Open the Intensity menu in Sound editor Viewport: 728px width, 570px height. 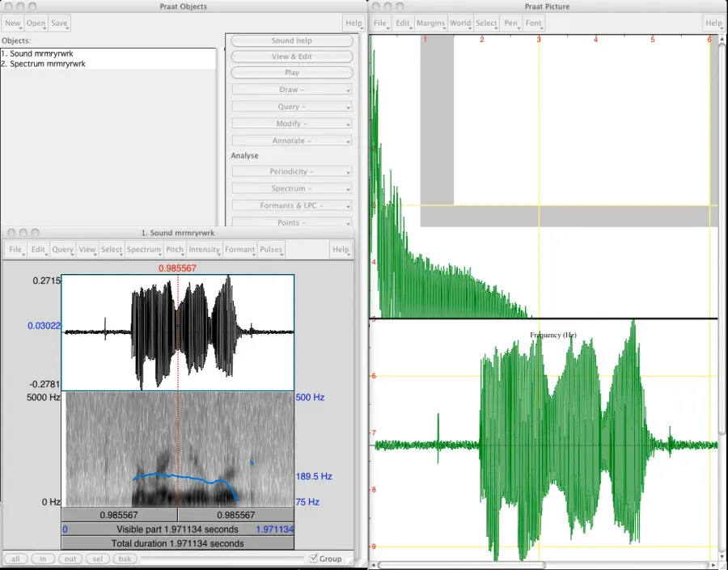click(x=205, y=250)
